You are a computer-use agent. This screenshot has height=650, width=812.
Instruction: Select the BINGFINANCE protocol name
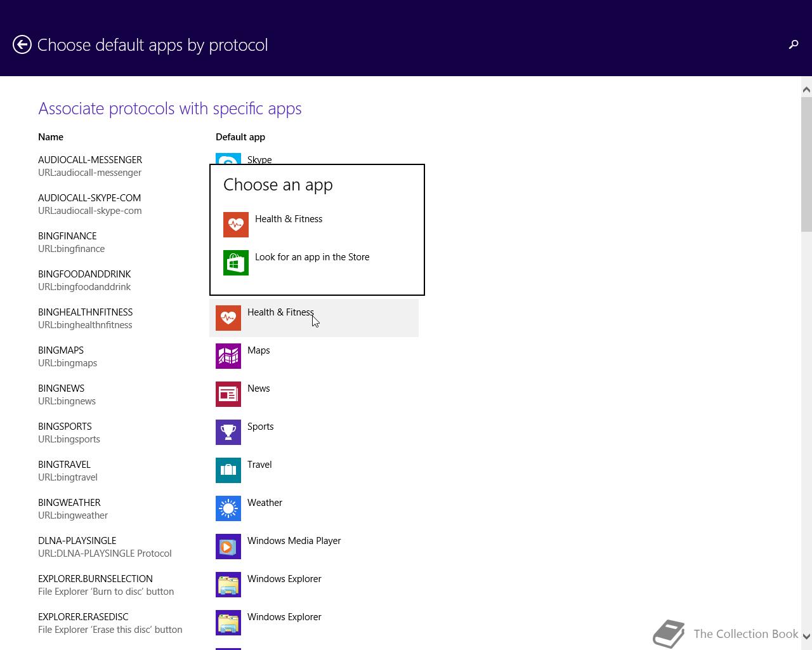[67, 236]
